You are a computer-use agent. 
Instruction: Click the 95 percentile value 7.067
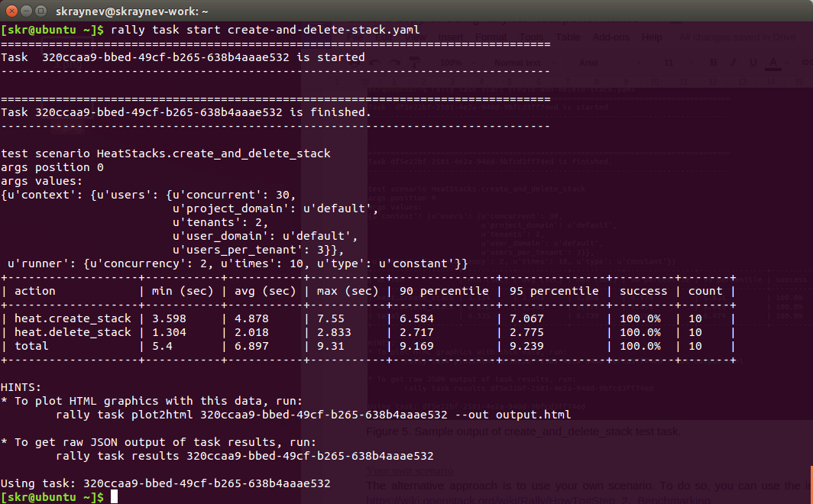(526, 318)
